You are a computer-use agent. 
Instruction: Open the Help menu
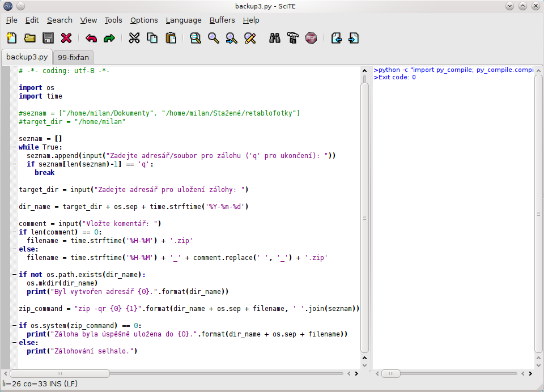[x=251, y=20]
